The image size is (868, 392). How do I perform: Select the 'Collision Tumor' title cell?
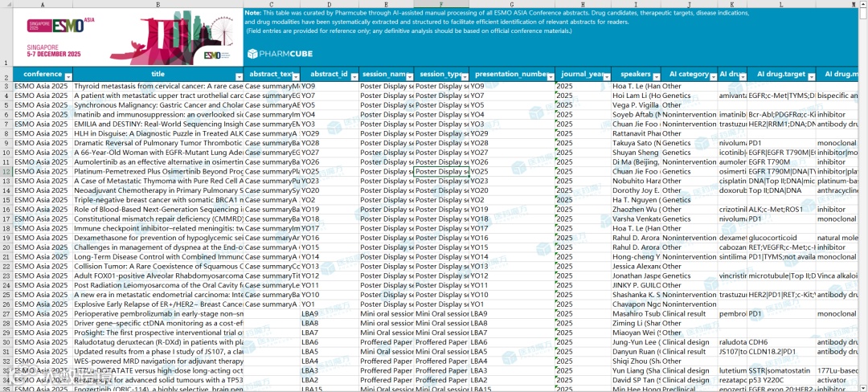158,266
